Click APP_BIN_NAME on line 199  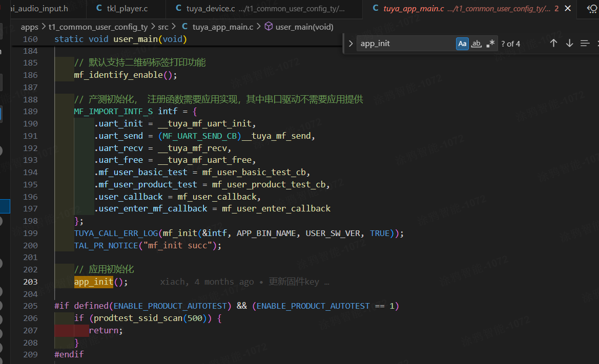pos(266,233)
